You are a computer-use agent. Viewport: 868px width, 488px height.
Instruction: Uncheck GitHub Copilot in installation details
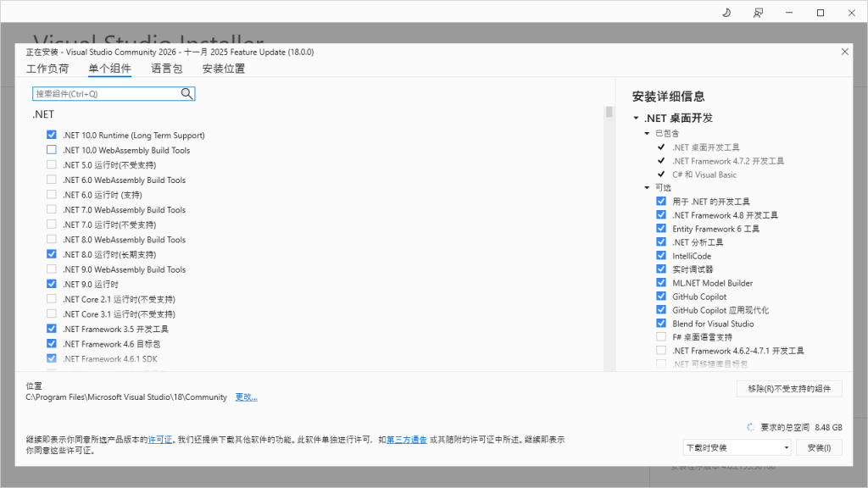point(661,297)
